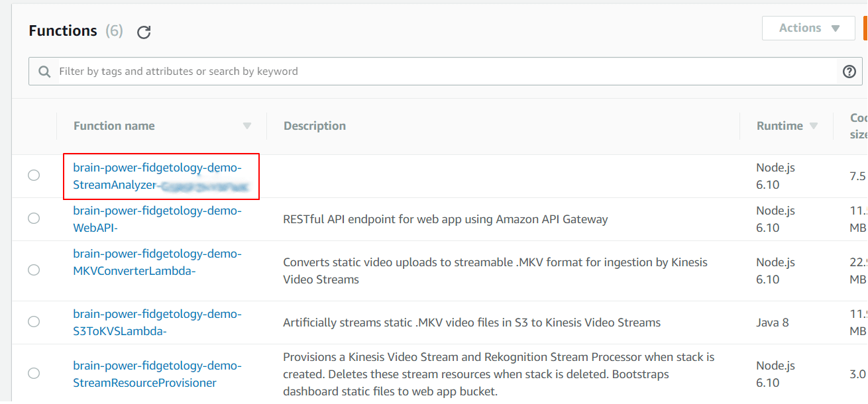Click the 'RESTful API endpoint' description text
Screen dimensions: 868x404
(x=445, y=219)
